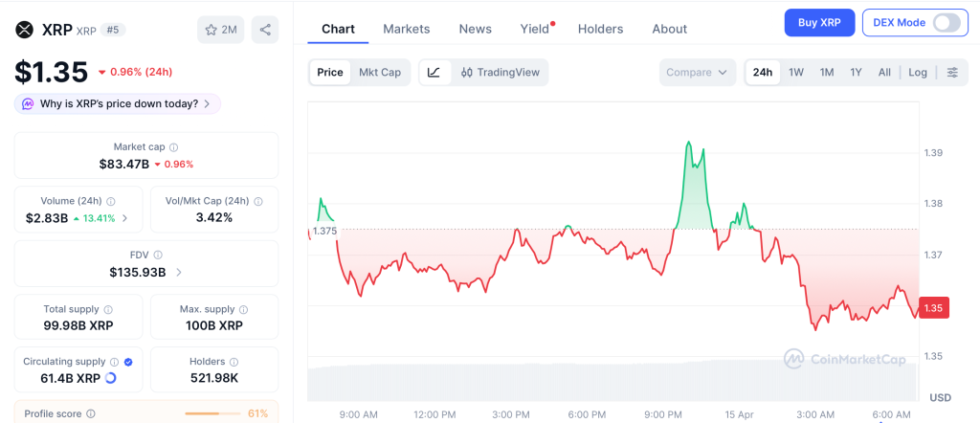Select the Mkt Cap chart toggle
The height and width of the screenshot is (423, 980).
tap(380, 73)
